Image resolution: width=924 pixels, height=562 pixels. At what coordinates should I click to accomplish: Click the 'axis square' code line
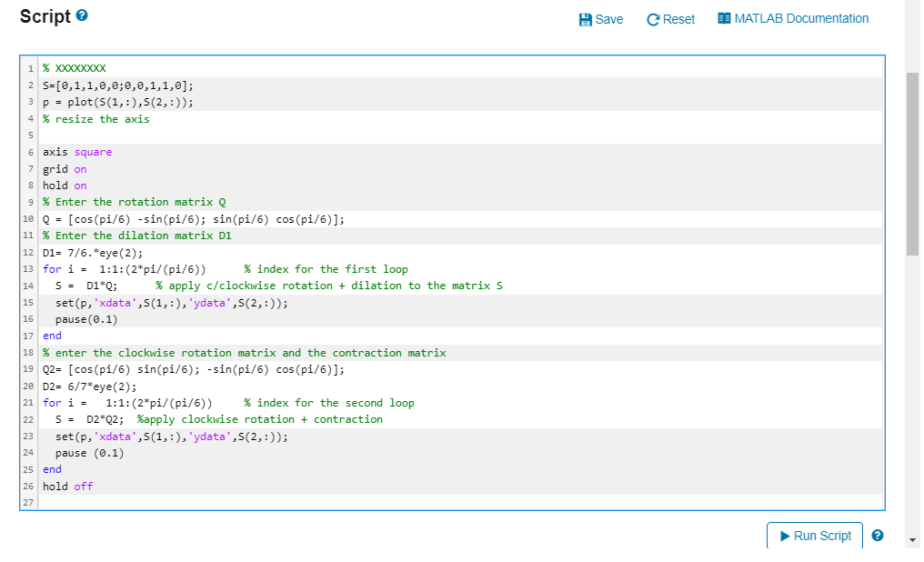click(x=78, y=152)
